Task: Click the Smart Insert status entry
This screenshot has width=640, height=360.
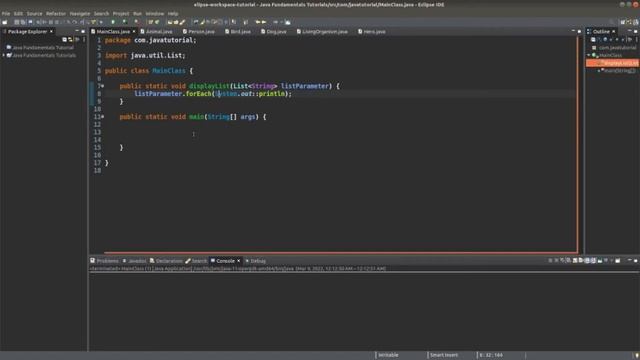Action: coord(444,355)
